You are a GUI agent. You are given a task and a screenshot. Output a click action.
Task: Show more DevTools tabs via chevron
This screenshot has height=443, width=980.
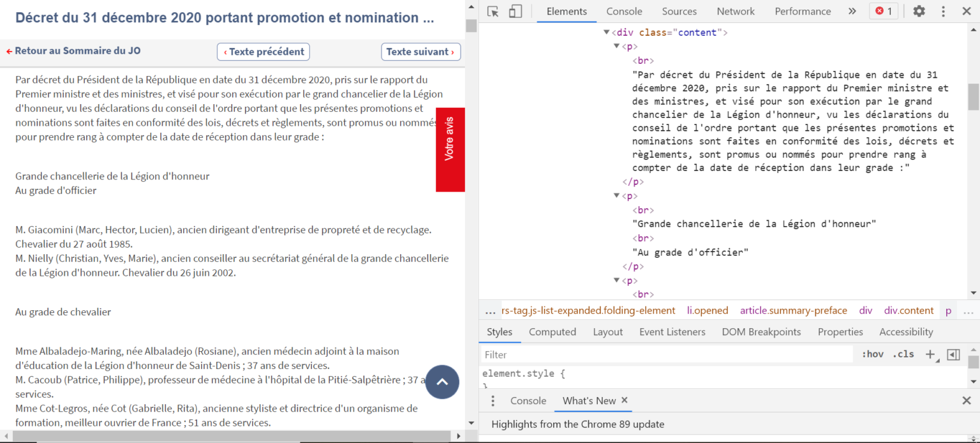pyautogui.click(x=852, y=11)
